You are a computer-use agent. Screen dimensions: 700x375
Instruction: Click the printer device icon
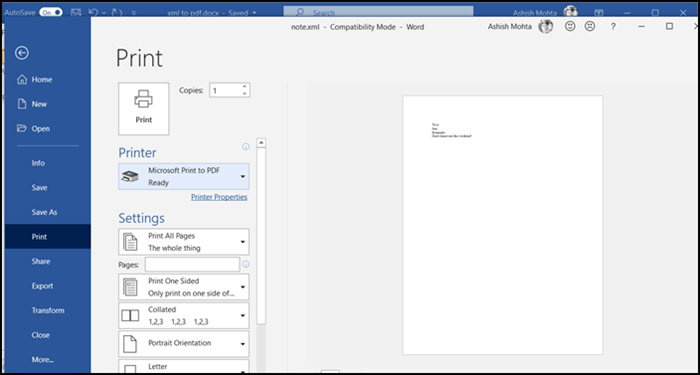[130, 177]
